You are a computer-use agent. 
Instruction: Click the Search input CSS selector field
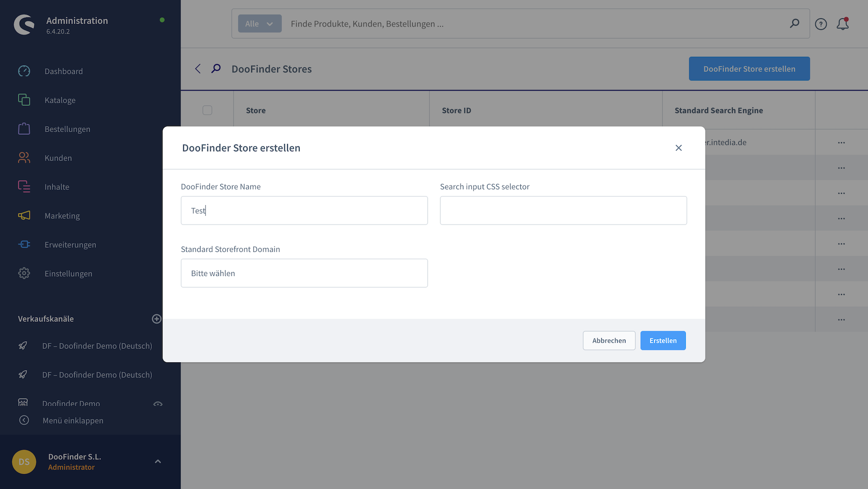click(x=563, y=211)
